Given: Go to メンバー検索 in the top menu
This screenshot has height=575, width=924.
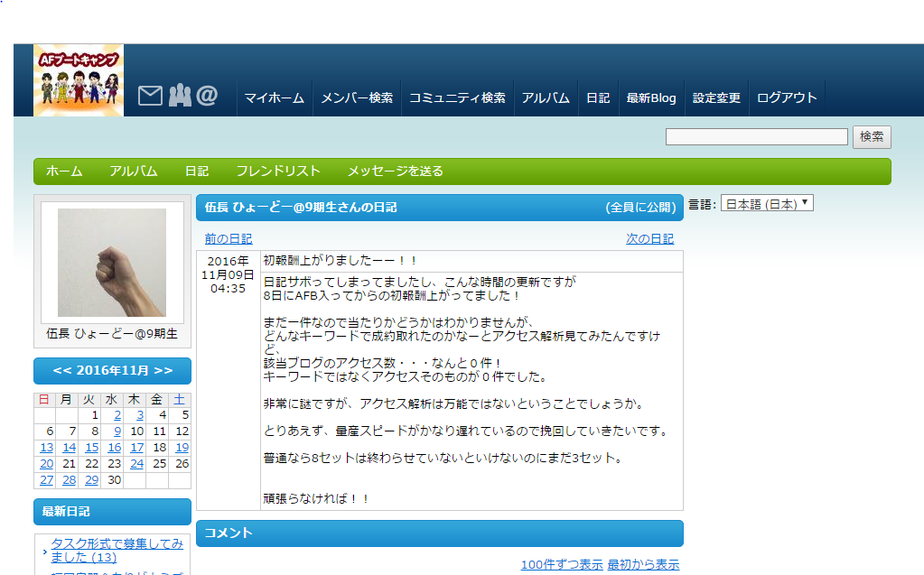Looking at the screenshot, I should 357,98.
